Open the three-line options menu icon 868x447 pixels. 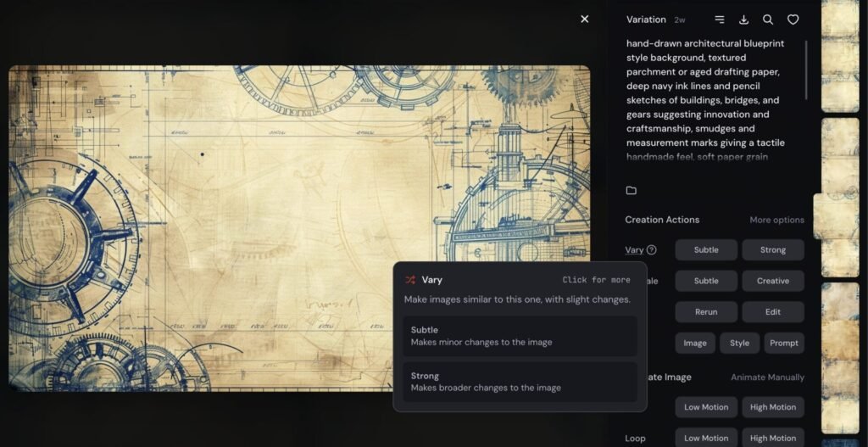719,20
